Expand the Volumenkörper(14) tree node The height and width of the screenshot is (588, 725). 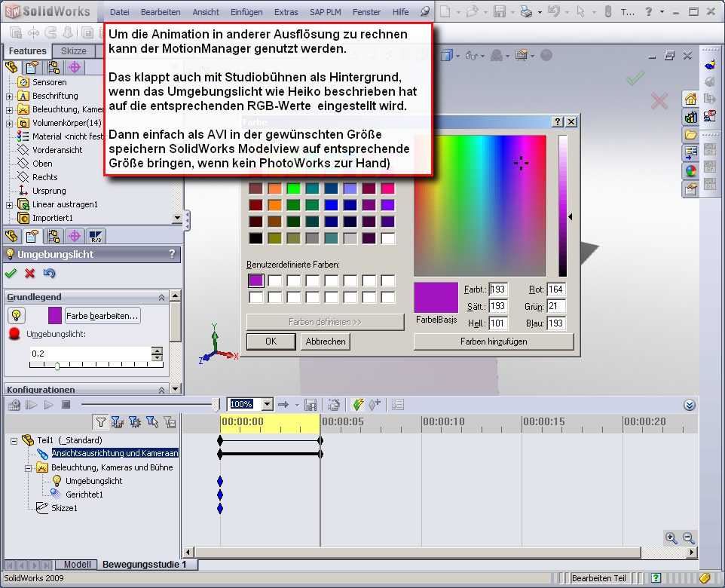(x=9, y=124)
